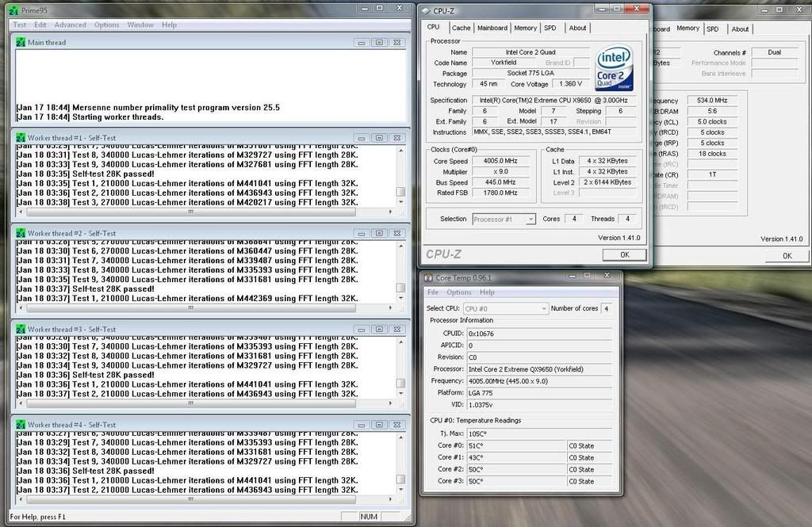Click the Channels # value Dual in background CPU-Z
The height and width of the screenshot is (527, 812).
(x=775, y=52)
